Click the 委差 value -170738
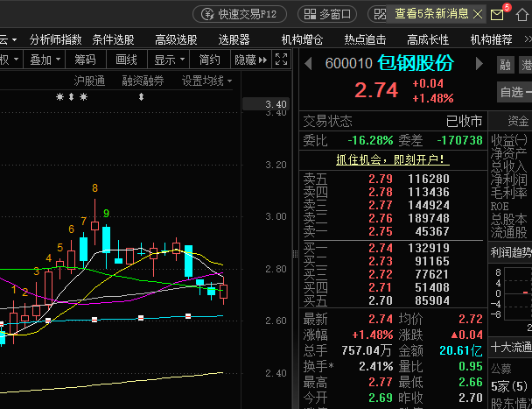 459,140
